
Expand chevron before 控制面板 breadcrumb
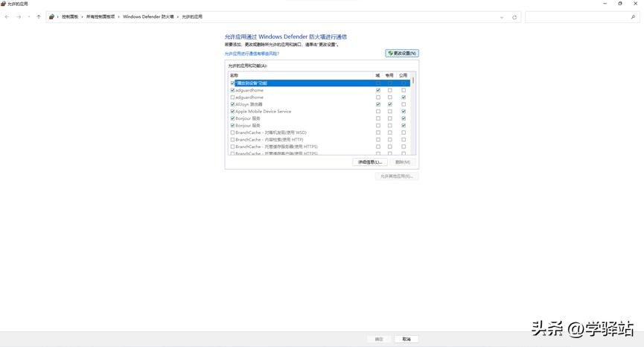click(57, 17)
